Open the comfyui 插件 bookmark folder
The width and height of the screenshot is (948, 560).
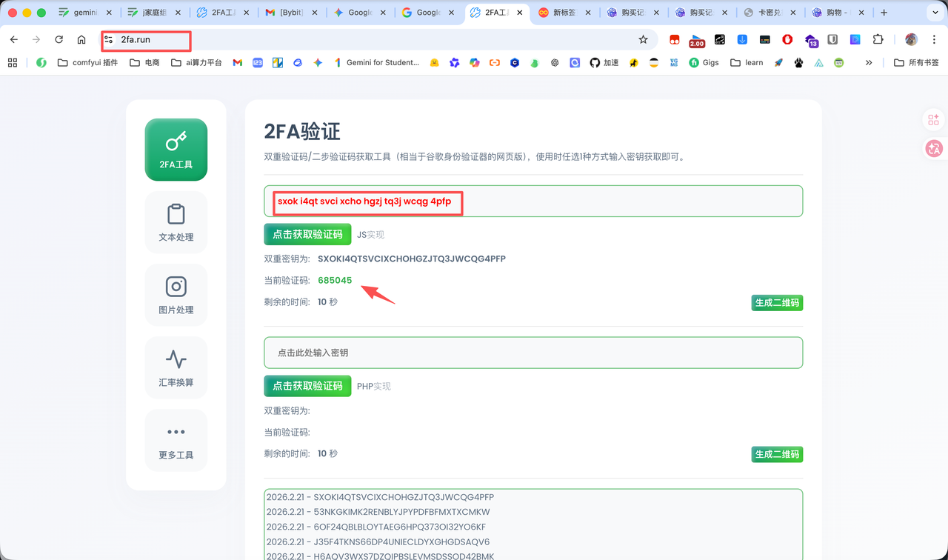[88, 63]
